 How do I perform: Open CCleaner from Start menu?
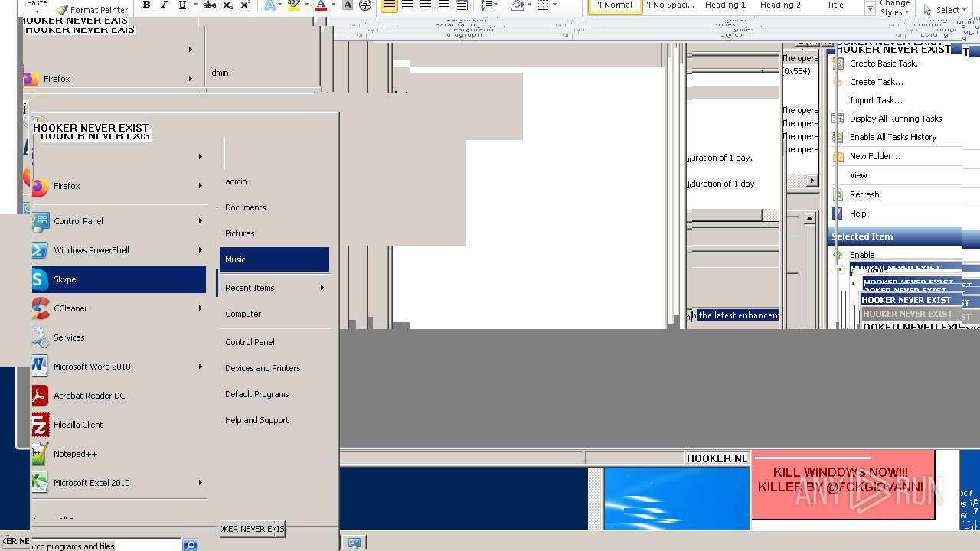point(119,308)
